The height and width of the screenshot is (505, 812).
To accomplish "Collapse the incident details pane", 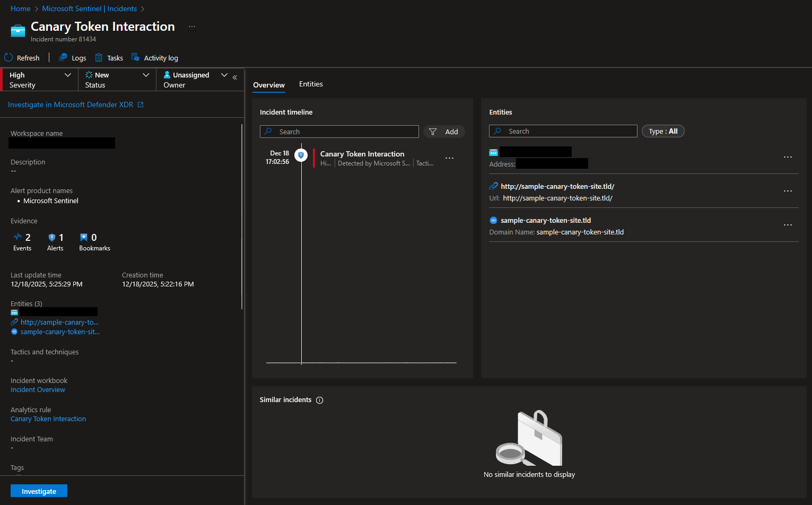I will tap(235, 77).
